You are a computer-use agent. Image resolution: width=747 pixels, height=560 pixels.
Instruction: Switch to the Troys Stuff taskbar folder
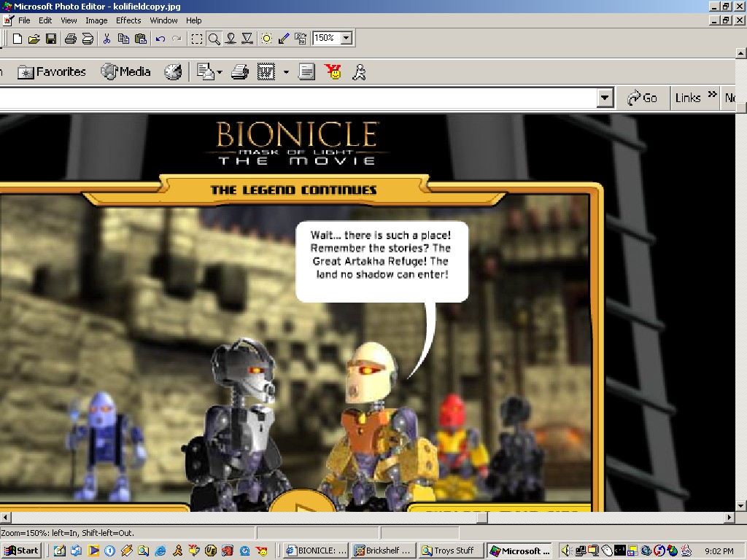[x=452, y=551]
